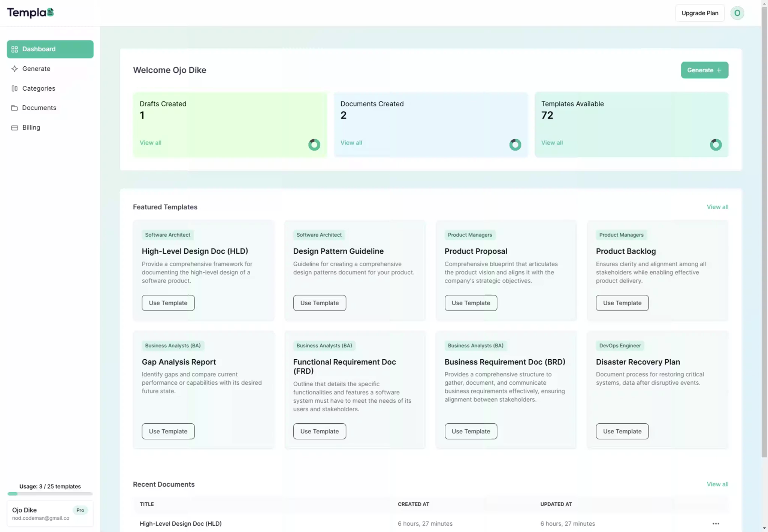This screenshot has width=768, height=532.
Task: Open the Ojo Dike account card
Action: [x=50, y=514]
